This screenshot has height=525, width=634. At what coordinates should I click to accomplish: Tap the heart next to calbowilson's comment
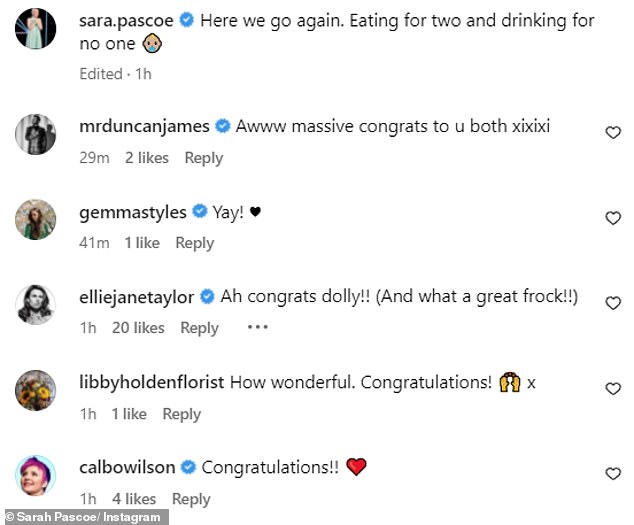pyautogui.click(x=613, y=474)
